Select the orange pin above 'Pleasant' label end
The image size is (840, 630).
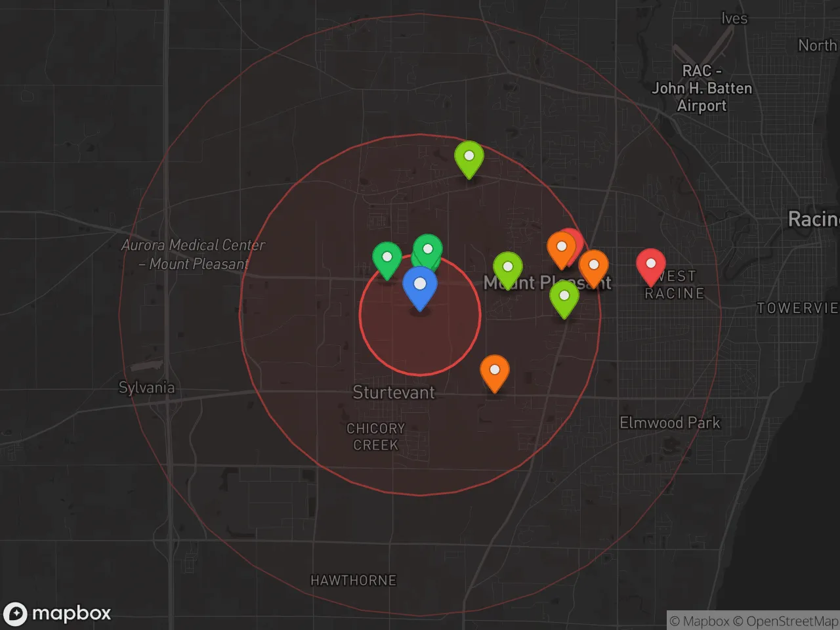tap(594, 266)
